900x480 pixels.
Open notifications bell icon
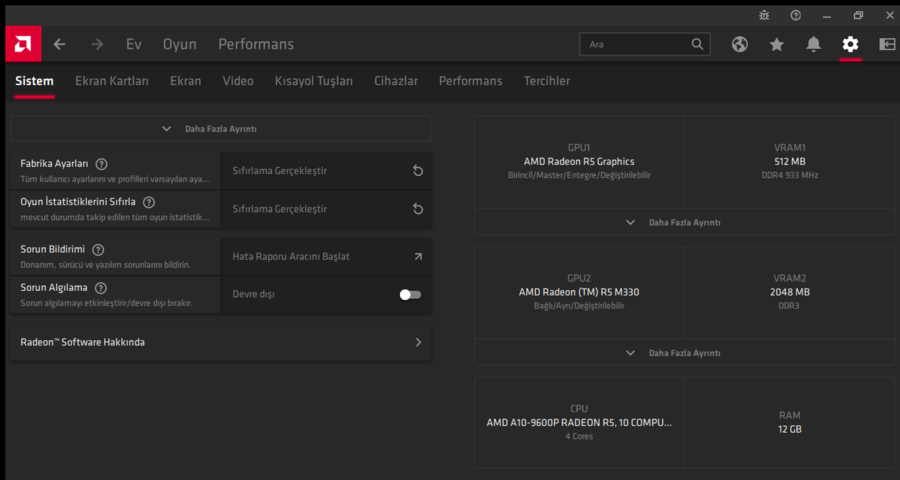[813, 44]
